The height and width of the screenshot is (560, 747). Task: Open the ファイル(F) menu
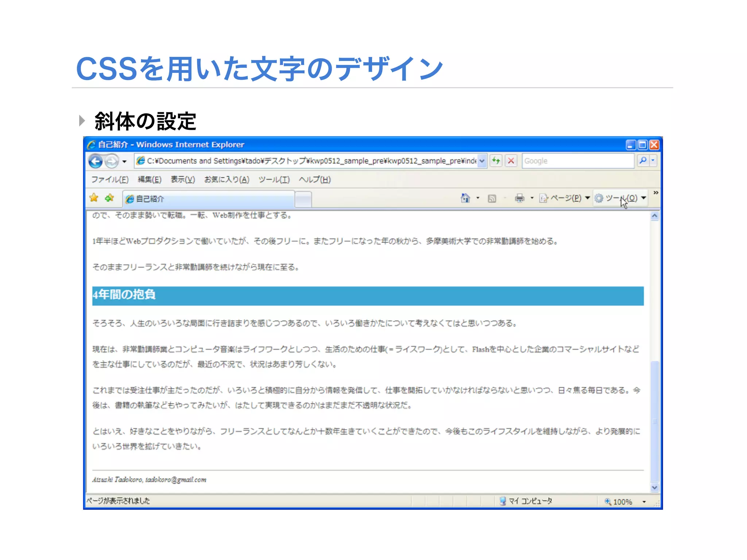coord(110,179)
